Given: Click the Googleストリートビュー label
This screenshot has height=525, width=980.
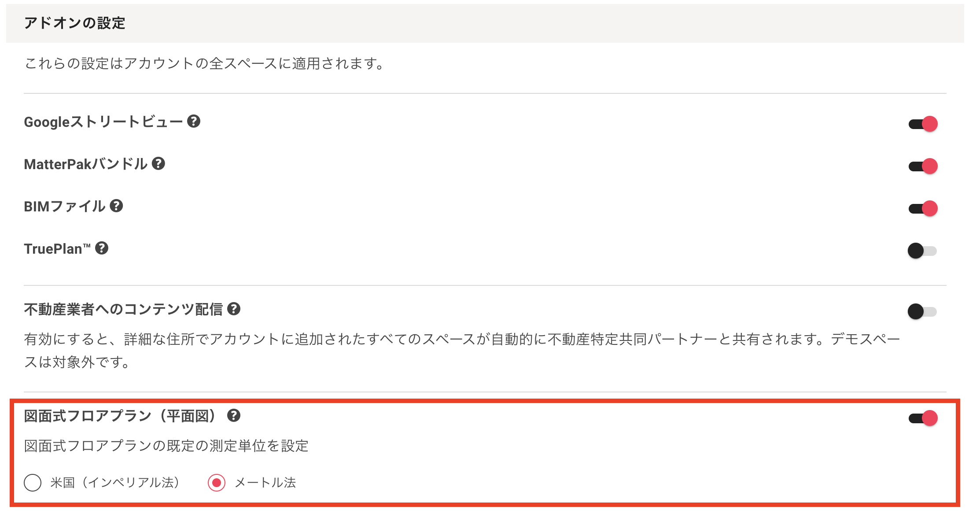Looking at the screenshot, I should (x=103, y=122).
